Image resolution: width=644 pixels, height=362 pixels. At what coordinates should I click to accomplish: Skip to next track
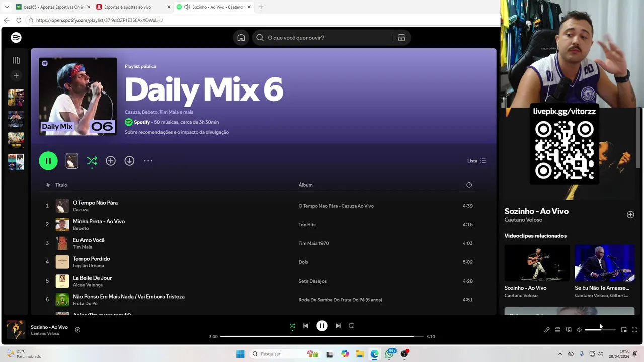click(x=338, y=326)
